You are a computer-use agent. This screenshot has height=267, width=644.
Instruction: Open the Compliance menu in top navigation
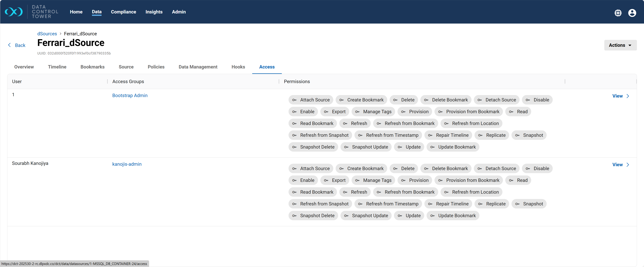click(123, 12)
